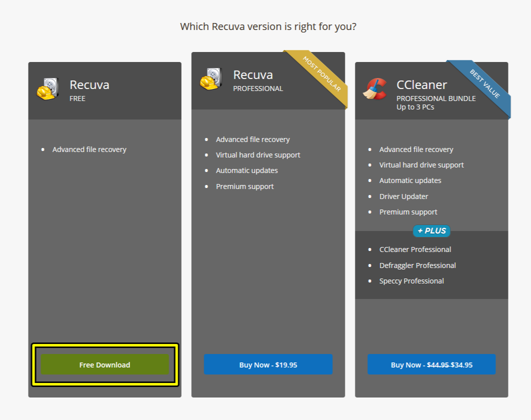Click 'Speccy Professional' bundle item
The width and height of the screenshot is (531, 420).
(411, 281)
